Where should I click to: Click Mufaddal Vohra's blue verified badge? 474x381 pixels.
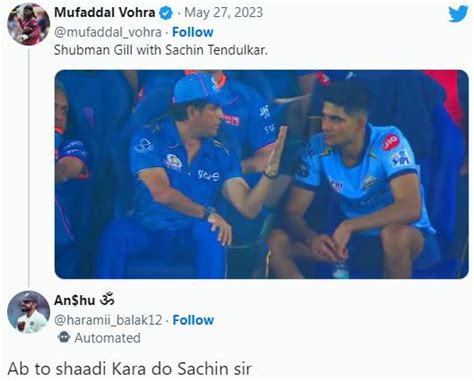coord(166,13)
